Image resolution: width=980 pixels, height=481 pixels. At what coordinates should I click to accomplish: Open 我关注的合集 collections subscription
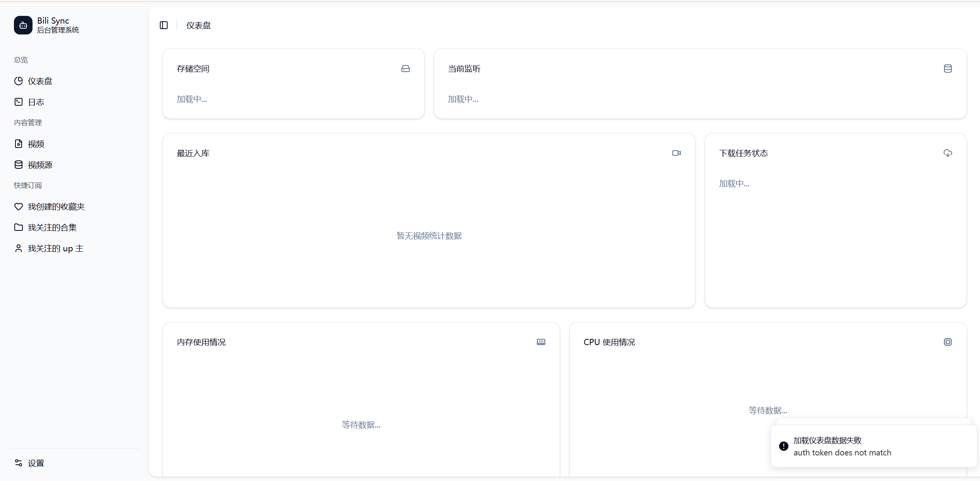(52, 228)
